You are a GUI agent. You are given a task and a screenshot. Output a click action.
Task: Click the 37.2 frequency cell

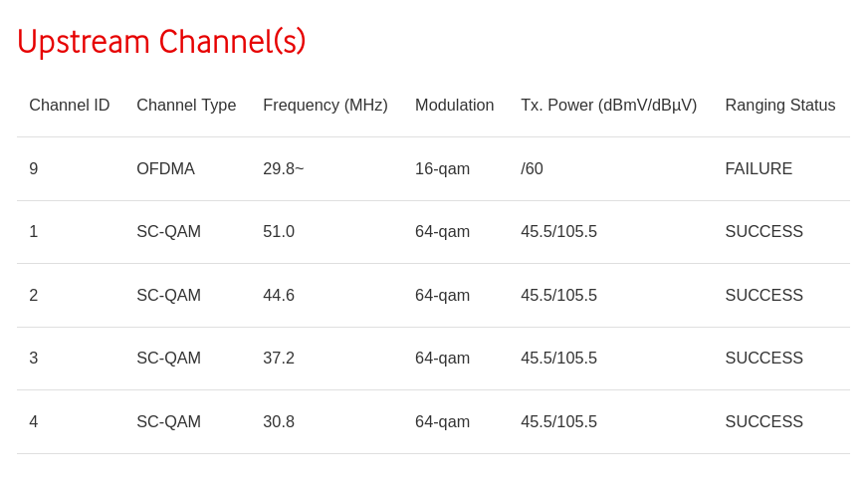pyautogui.click(x=279, y=358)
